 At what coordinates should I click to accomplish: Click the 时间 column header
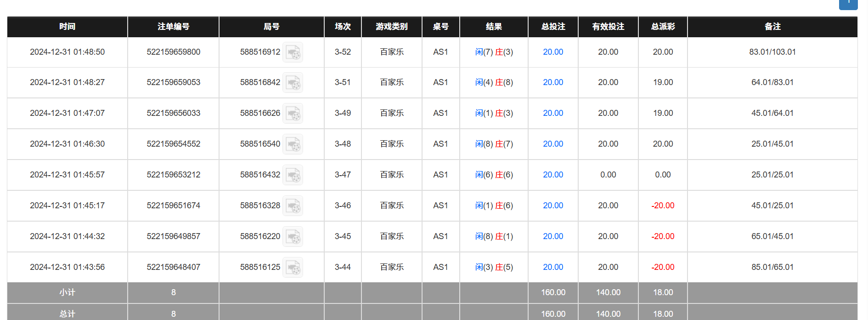(x=67, y=27)
